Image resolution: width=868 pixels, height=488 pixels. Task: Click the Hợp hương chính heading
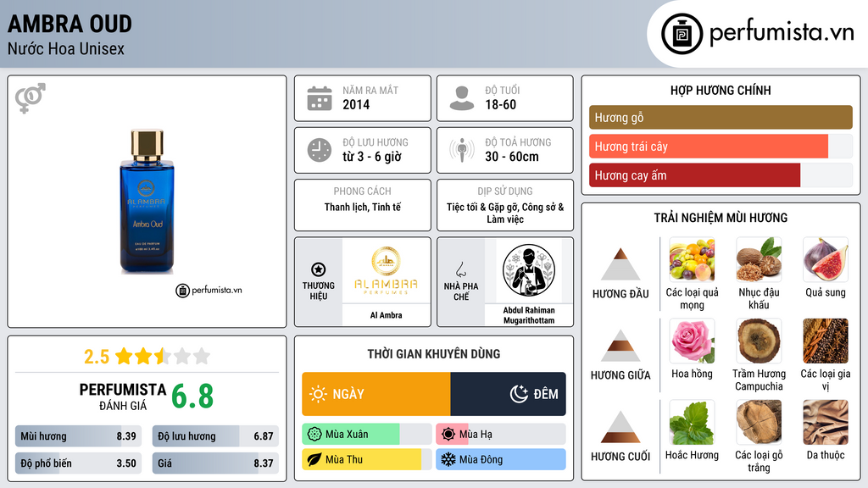721,90
